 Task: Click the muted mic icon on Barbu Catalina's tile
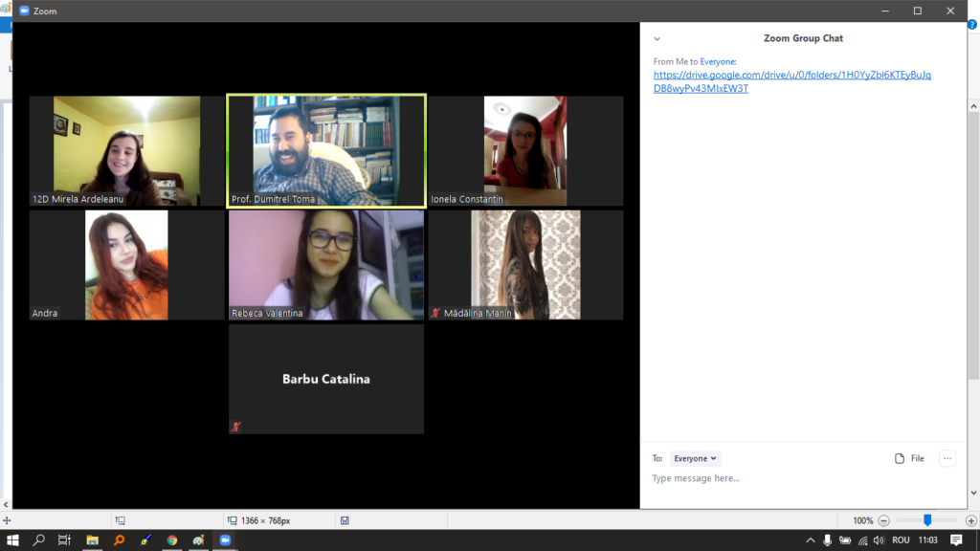[235, 427]
